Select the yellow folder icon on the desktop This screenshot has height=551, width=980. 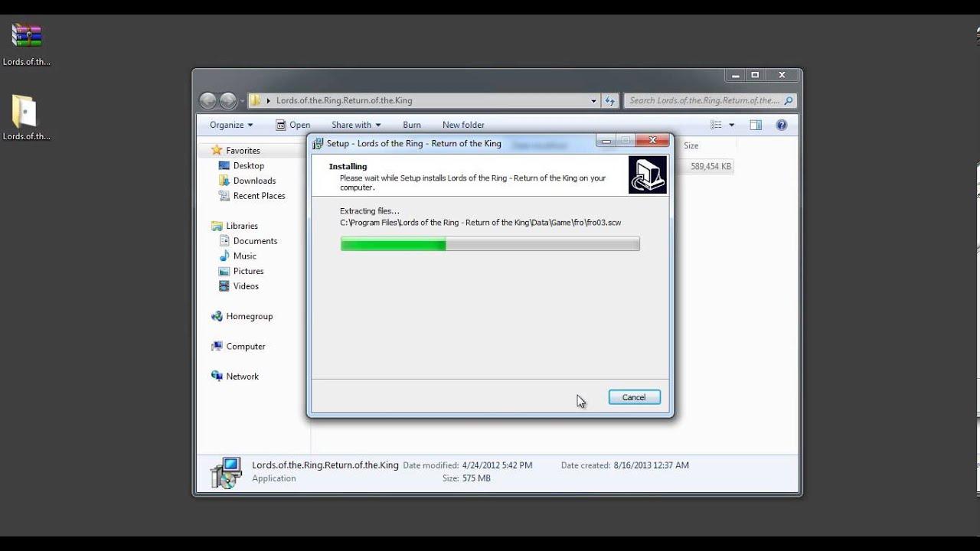[24, 112]
